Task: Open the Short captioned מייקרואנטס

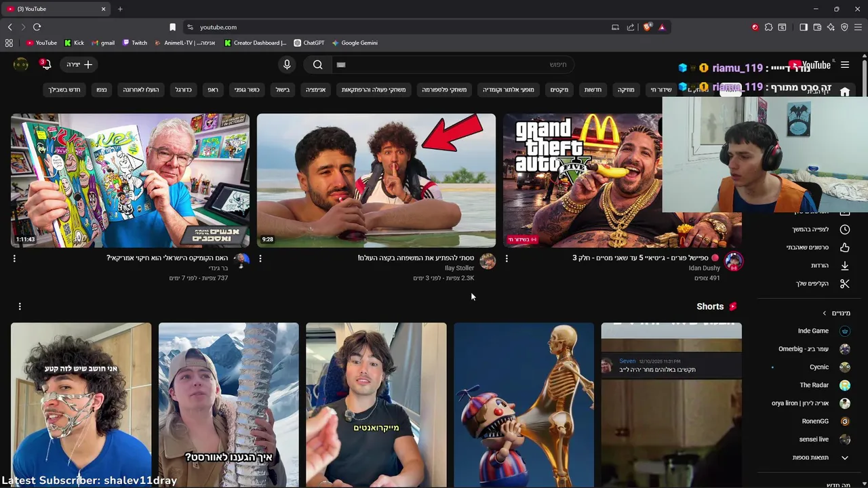Action: pos(376,405)
